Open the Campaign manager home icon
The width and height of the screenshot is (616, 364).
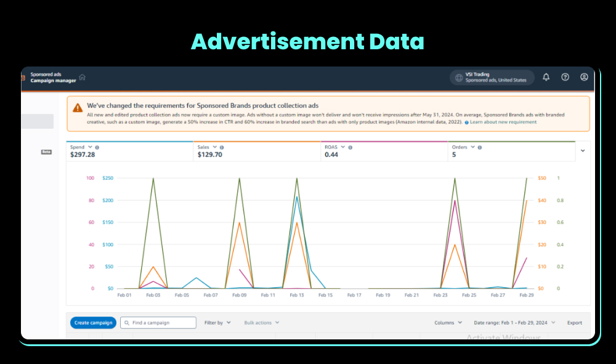(x=83, y=77)
